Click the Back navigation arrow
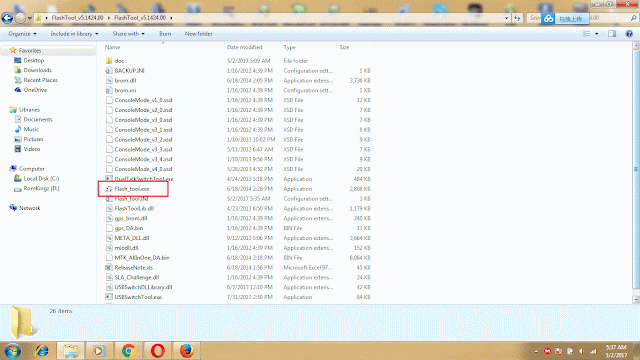The image size is (640, 360). pos(7,18)
